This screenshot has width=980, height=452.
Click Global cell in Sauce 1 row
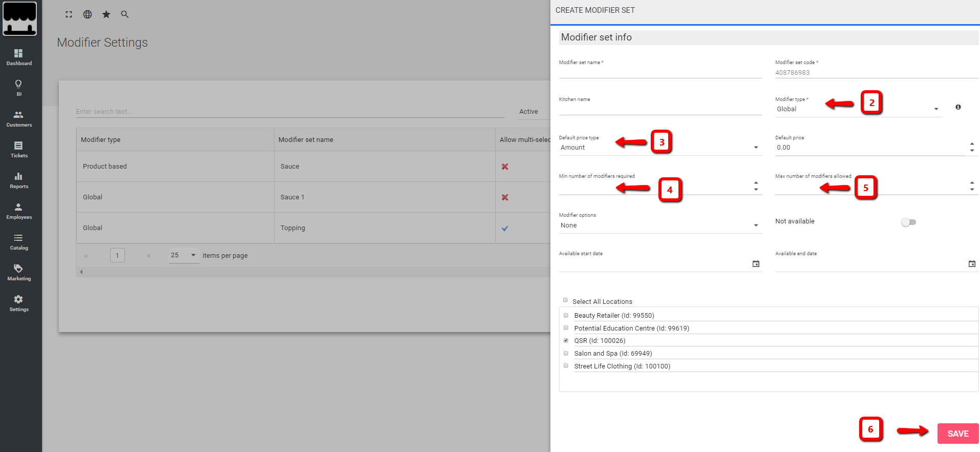(175, 197)
